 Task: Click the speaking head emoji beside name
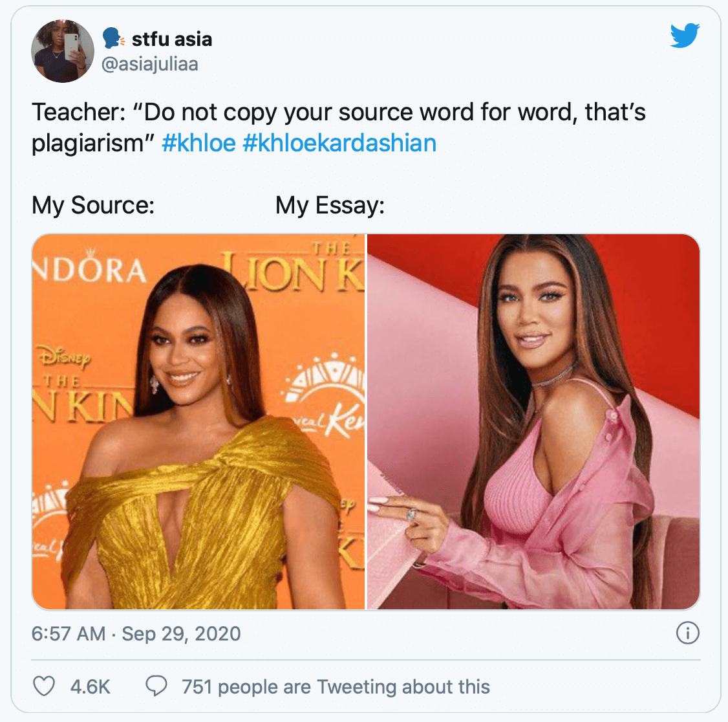(x=114, y=39)
